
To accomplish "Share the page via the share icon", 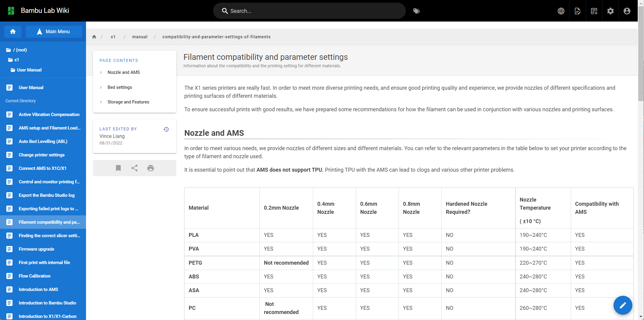I will [x=134, y=168].
